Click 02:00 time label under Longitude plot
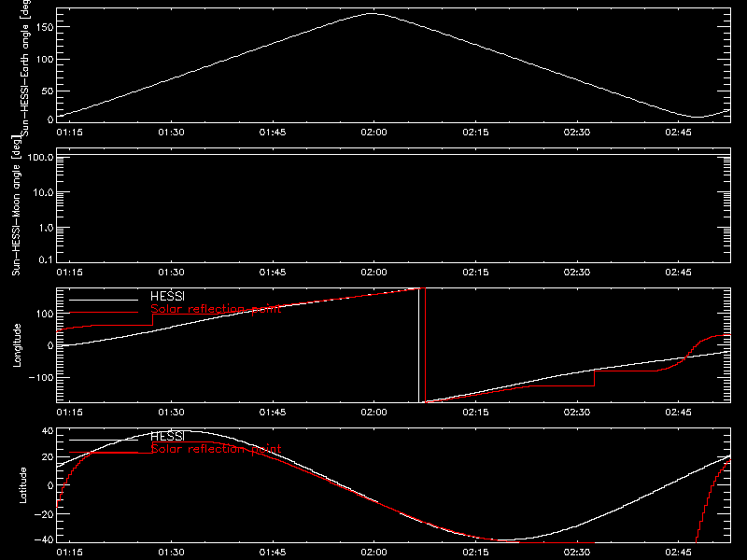 pyautogui.click(x=374, y=412)
